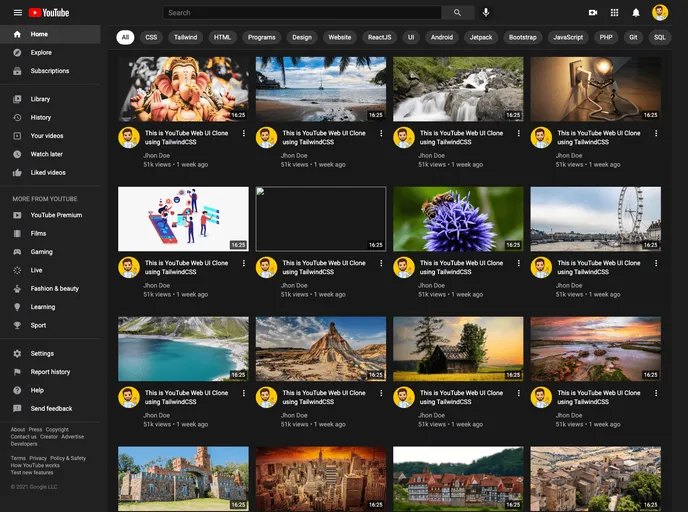Viewport: 688px width, 512px height.
Task: Click the Learning lightbulb icon
Action: [17, 307]
